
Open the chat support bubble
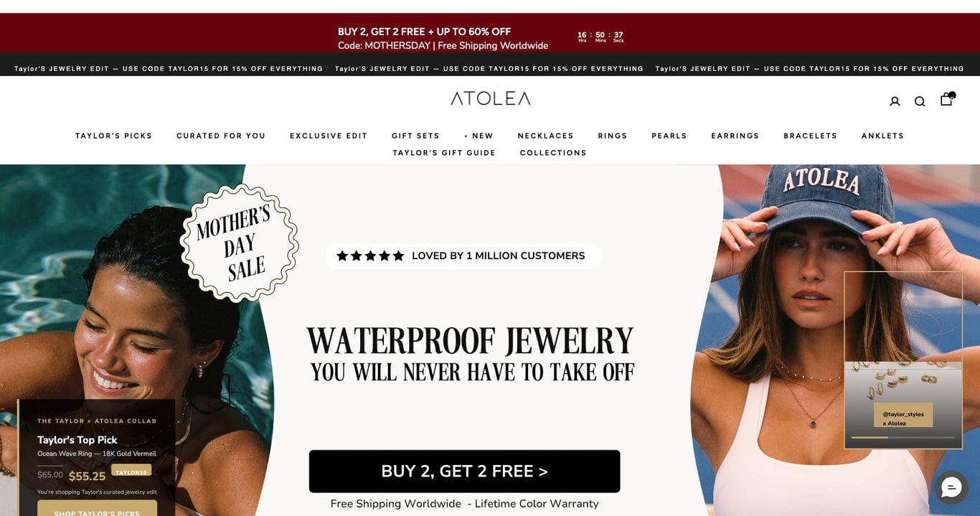pos(951,487)
